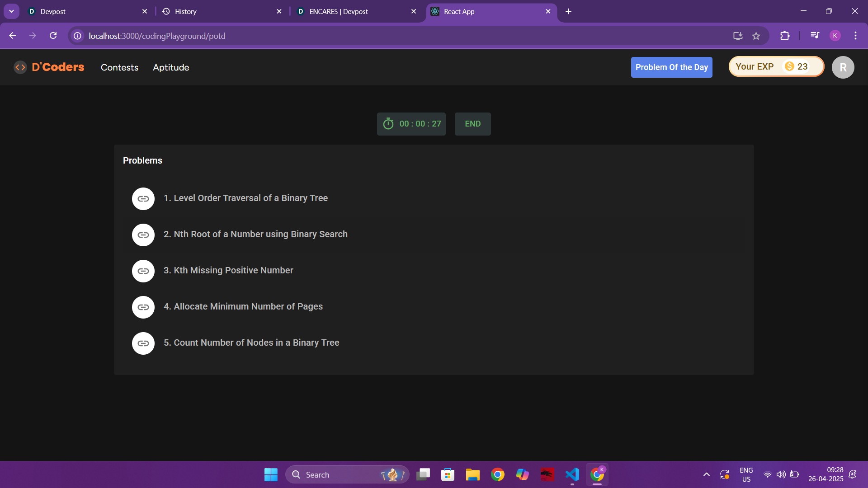Image resolution: width=868 pixels, height=488 pixels.
Task: Click link icon for Level Order Traversal problem
Action: tap(143, 199)
